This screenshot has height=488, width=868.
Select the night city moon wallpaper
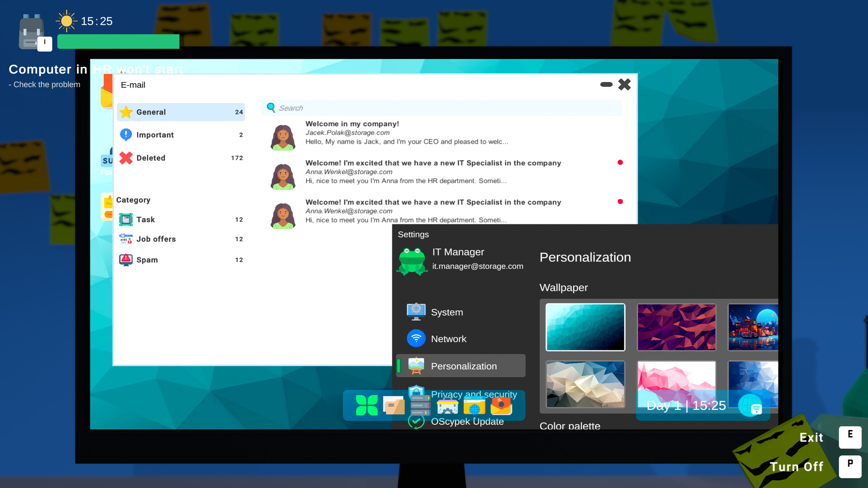coord(753,327)
